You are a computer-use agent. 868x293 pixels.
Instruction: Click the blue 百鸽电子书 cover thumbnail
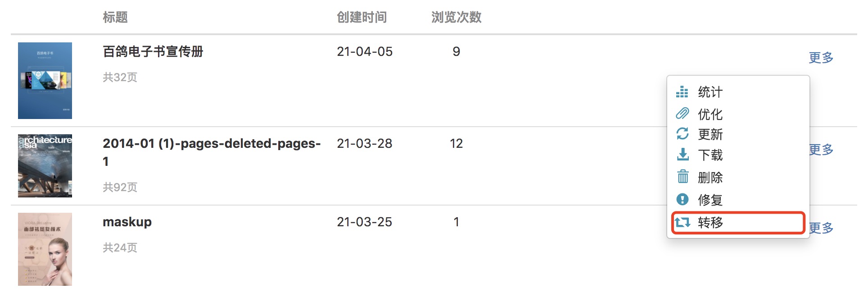point(45,81)
